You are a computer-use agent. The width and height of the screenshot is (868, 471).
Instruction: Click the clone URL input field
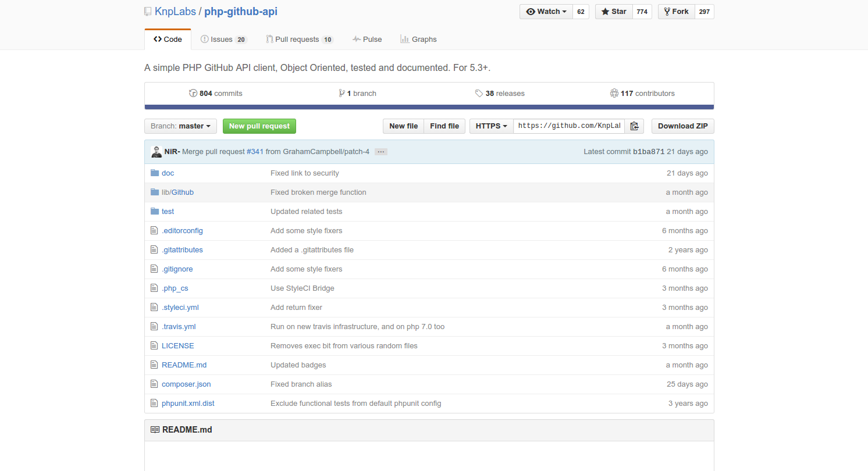[x=569, y=126]
